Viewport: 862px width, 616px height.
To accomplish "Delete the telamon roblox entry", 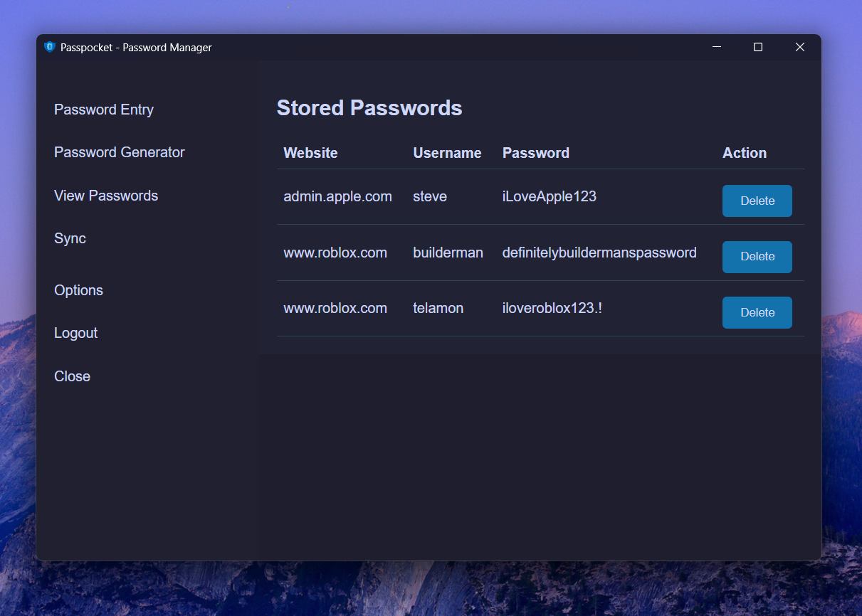I will click(x=757, y=312).
